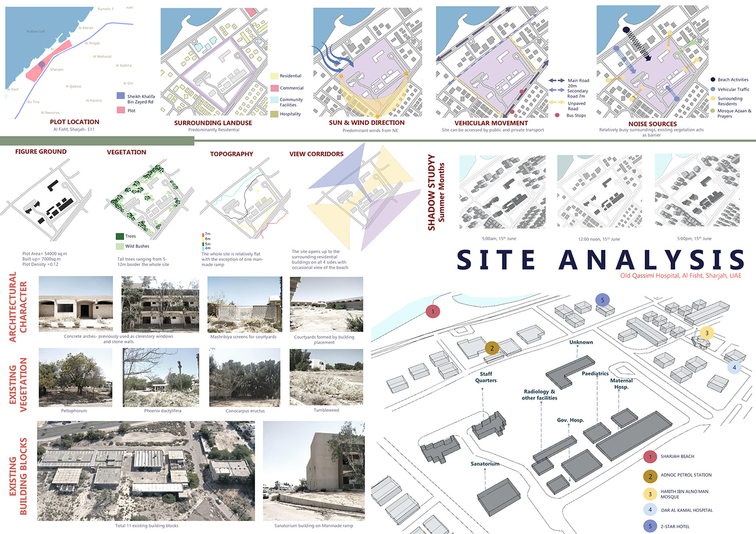Toggle the Wild Bushes legend entry
This screenshot has width=756, height=534.
(x=119, y=246)
